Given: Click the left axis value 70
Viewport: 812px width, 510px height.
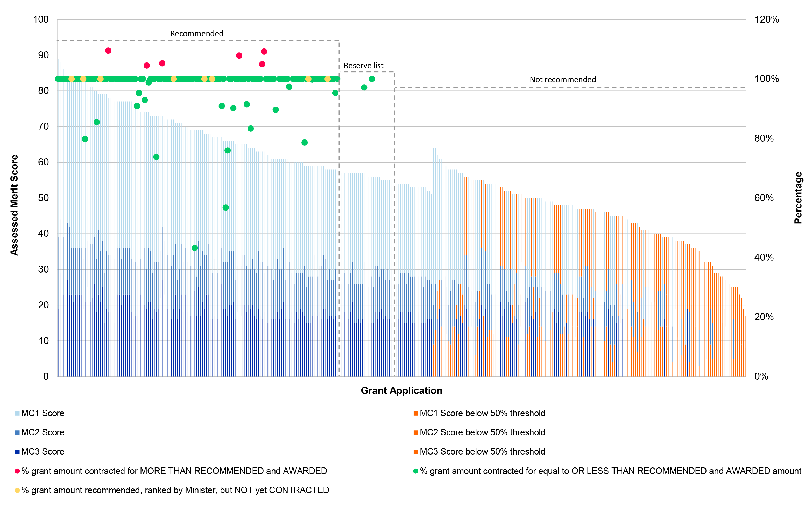Looking at the screenshot, I should (44, 127).
